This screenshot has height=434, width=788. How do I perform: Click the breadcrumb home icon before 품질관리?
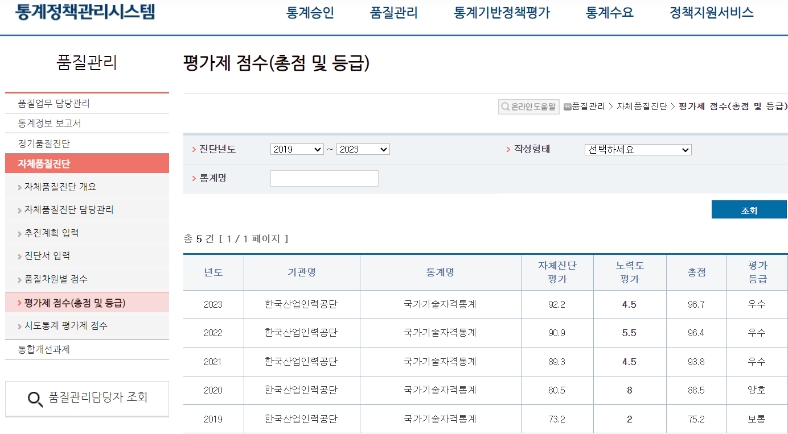[567, 106]
